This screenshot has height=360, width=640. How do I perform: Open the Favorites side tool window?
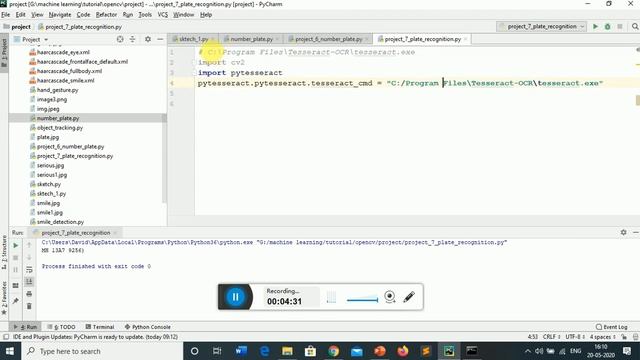[4, 298]
